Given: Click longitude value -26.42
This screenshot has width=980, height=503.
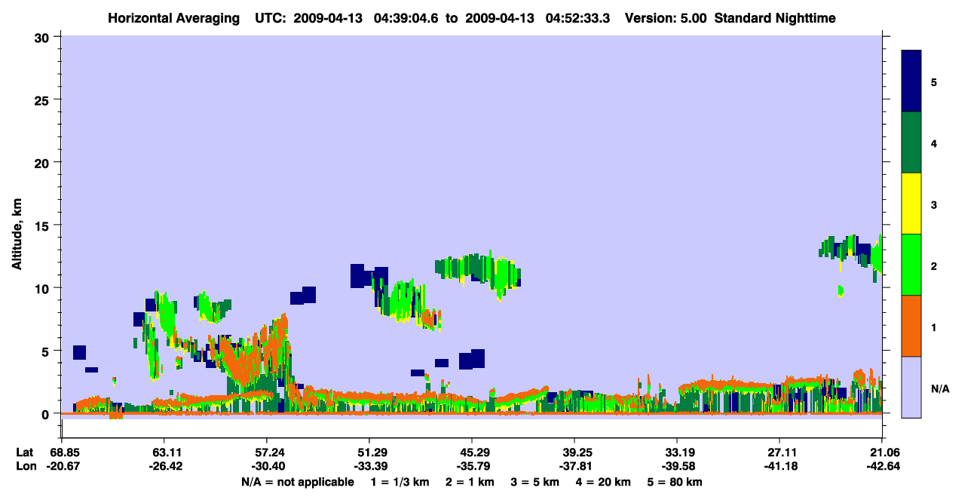Looking at the screenshot, I should pos(164,466).
